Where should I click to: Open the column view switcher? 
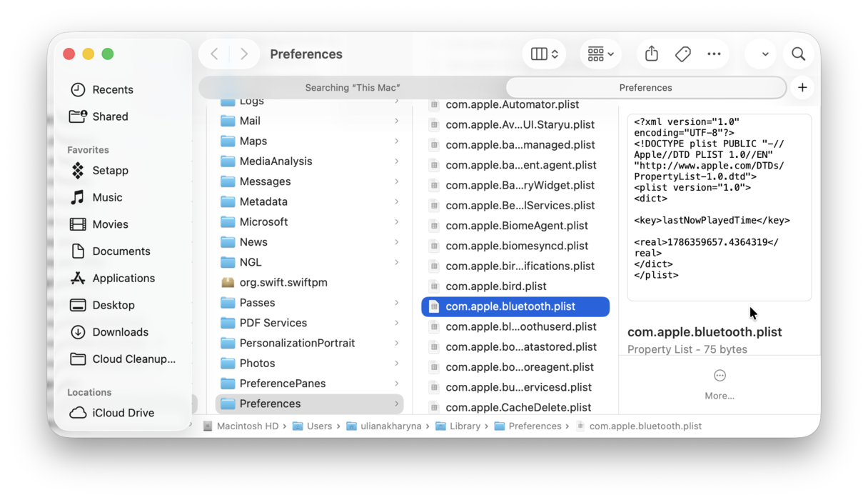click(x=544, y=54)
